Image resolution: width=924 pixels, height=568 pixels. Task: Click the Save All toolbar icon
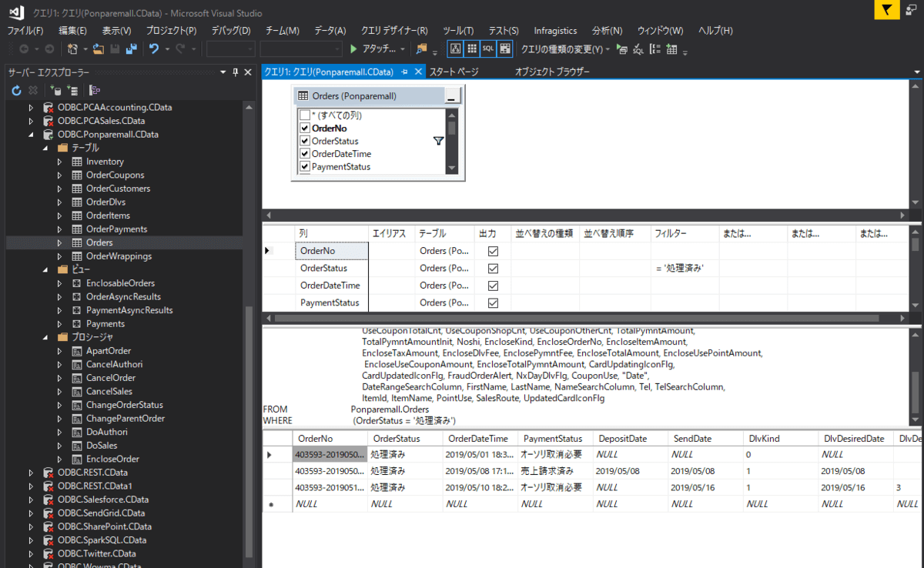[x=131, y=49]
